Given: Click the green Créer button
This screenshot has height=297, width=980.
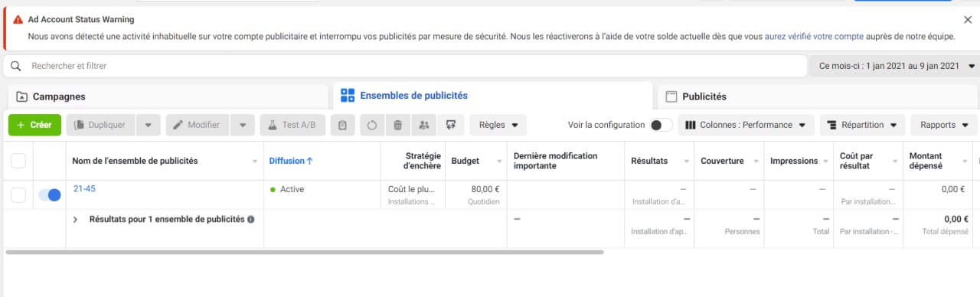Looking at the screenshot, I should pyautogui.click(x=34, y=125).
